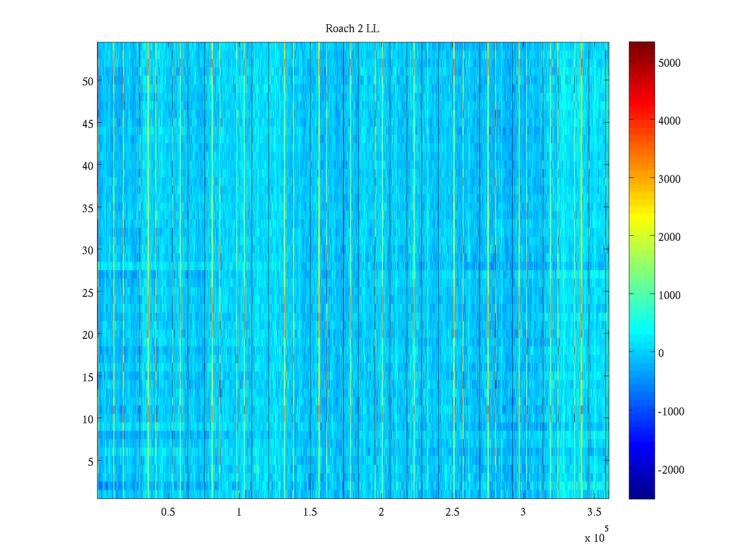Click the y-axis tick label 40

pyautogui.click(x=88, y=166)
